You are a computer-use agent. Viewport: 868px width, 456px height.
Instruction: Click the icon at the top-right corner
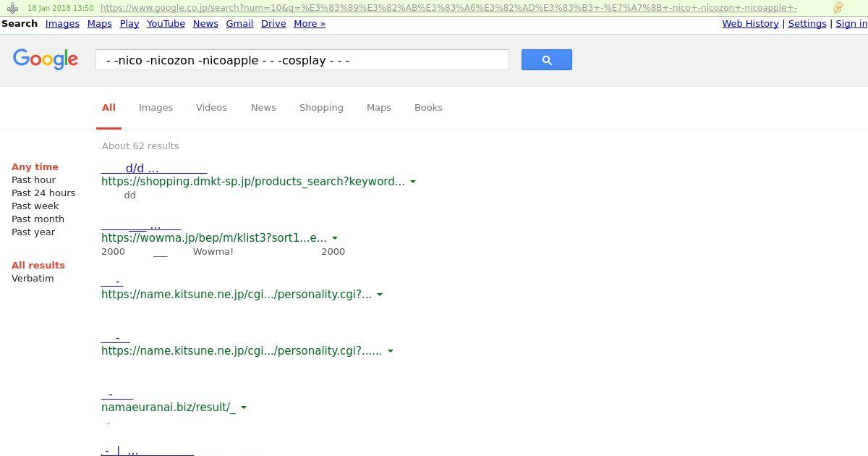tap(838, 8)
